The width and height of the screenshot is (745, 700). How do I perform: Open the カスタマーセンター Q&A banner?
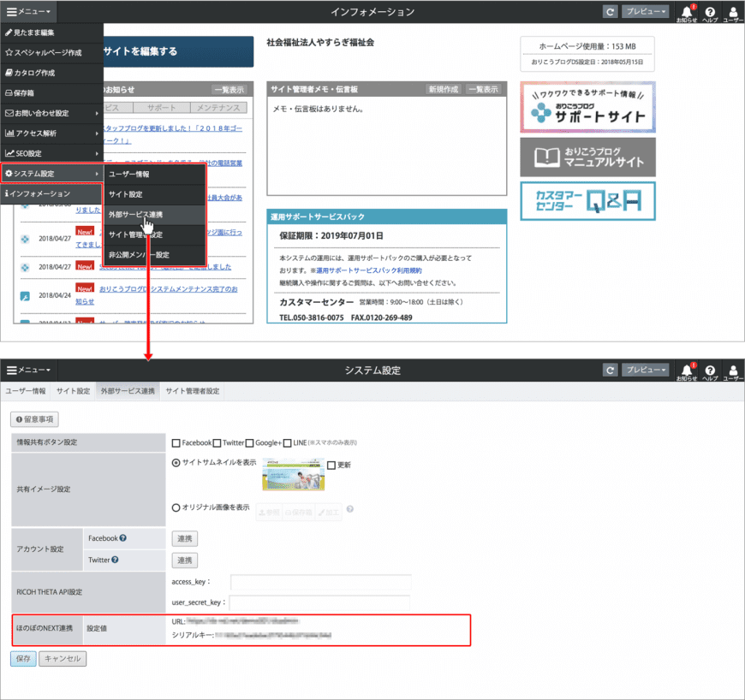tap(587, 201)
